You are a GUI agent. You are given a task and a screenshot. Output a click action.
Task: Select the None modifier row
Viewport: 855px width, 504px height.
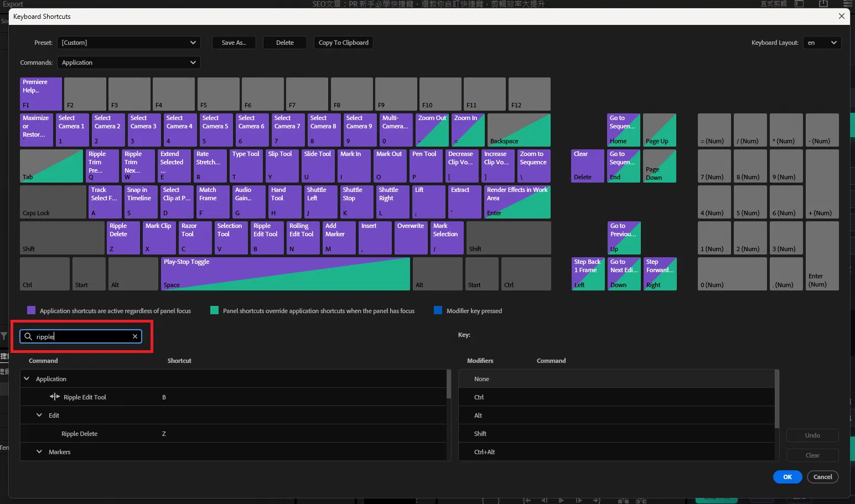pos(616,379)
